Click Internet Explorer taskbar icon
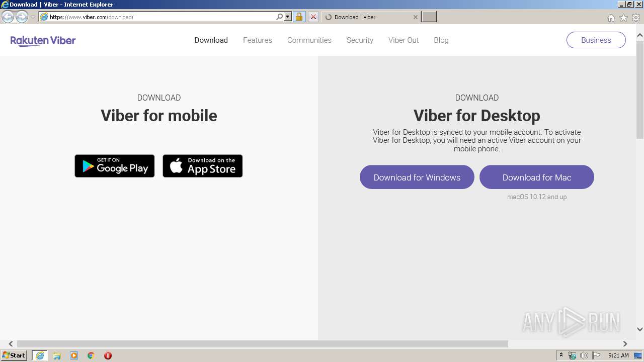The width and height of the screenshot is (644, 362). pyautogui.click(x=40, y=355)
